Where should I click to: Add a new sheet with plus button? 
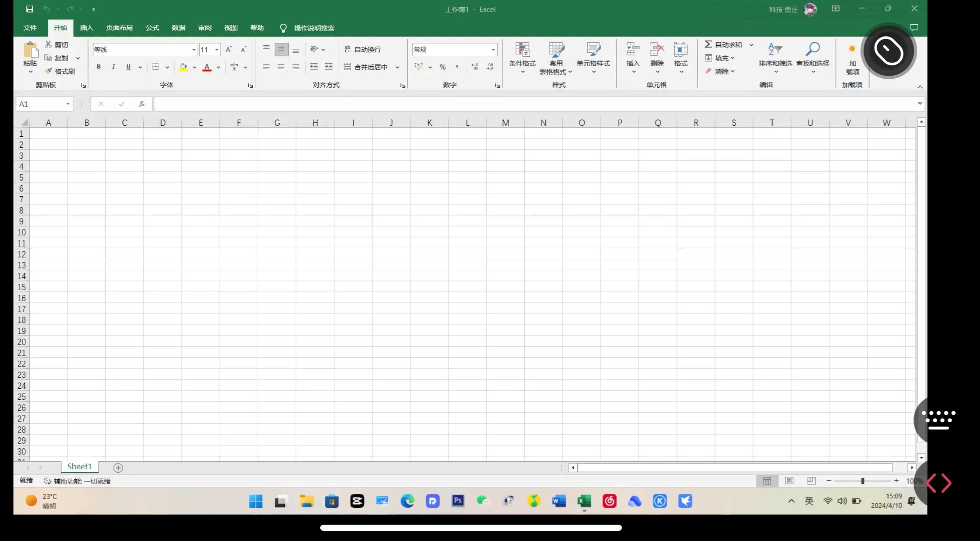coord(118,468)
